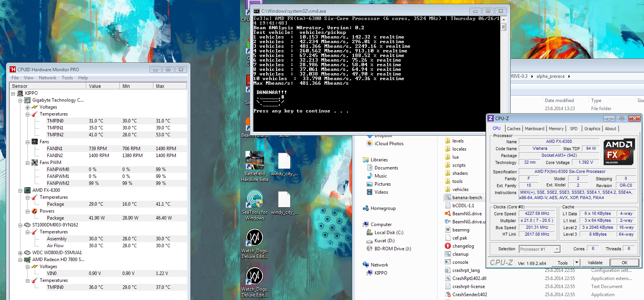Screen dimensions: 644x300
Task: Select changelog file in Explorer list
Action: pos(459,246)
